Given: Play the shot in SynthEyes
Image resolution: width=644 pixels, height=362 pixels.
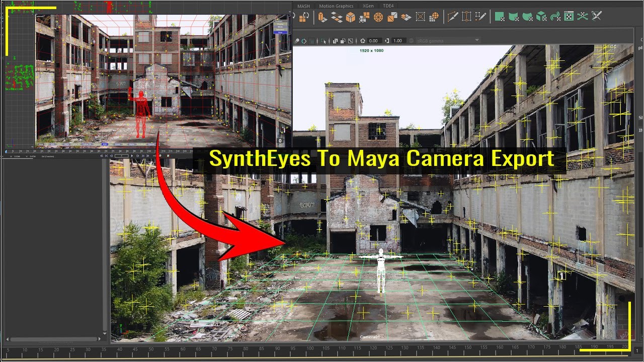Looking at the screenshot, I should point(132,156).
